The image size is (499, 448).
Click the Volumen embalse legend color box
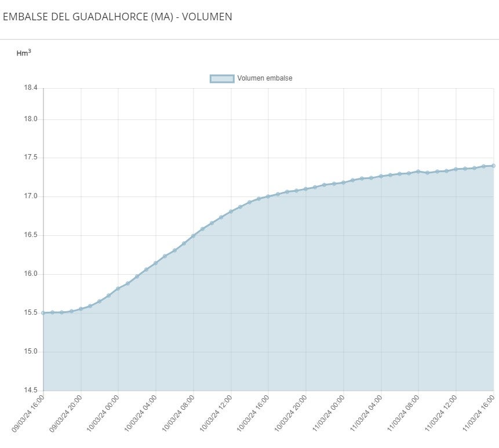(222, 79)
